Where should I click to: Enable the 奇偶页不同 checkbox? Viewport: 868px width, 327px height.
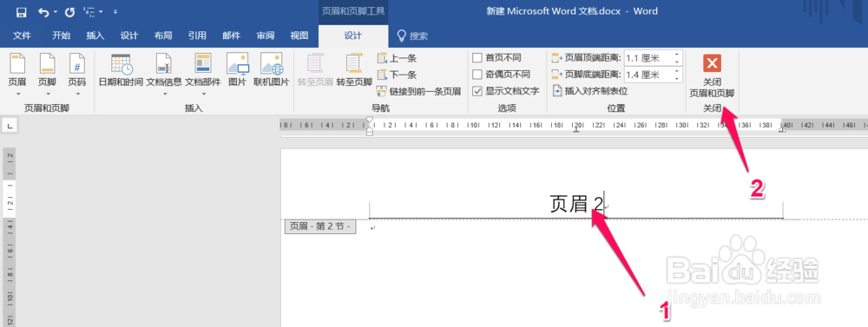click(x=477, y=74)
